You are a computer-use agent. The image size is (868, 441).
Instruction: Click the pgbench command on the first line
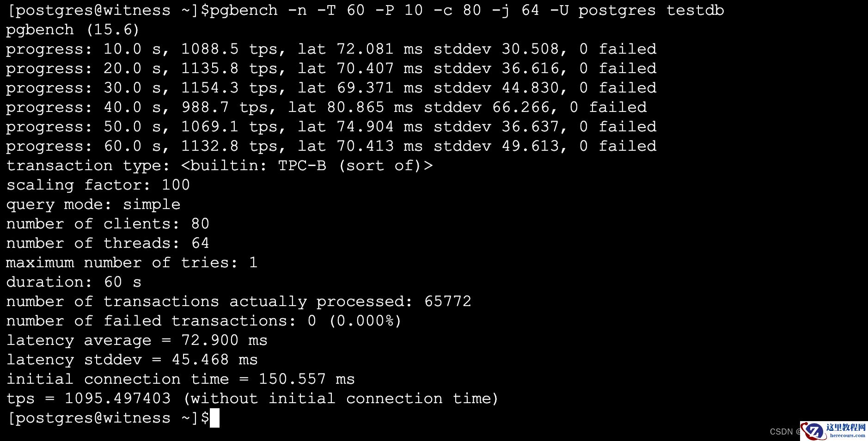[466, 10]
